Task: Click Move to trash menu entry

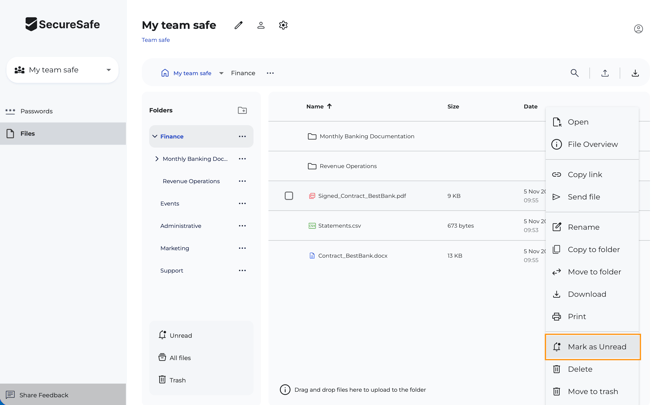Action: coord(592,391)
